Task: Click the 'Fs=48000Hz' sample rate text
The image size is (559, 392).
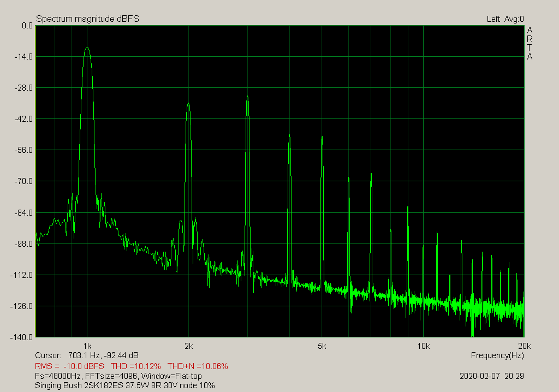Action: click(59, 376)
